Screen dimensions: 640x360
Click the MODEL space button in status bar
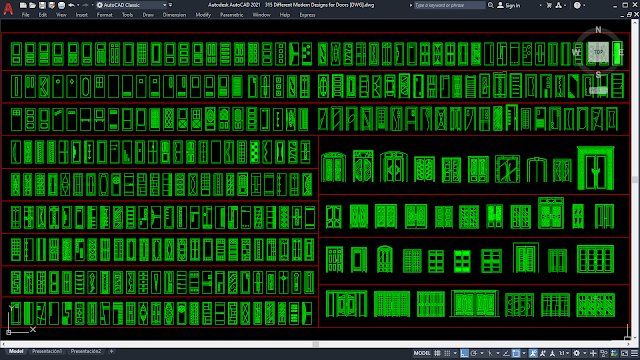(x=422, y=353)
